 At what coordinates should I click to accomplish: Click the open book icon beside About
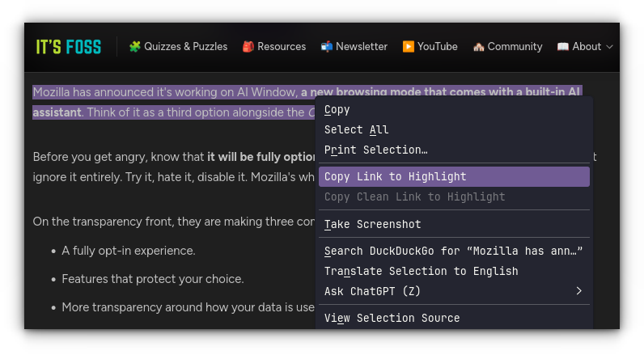pos(563,47)
